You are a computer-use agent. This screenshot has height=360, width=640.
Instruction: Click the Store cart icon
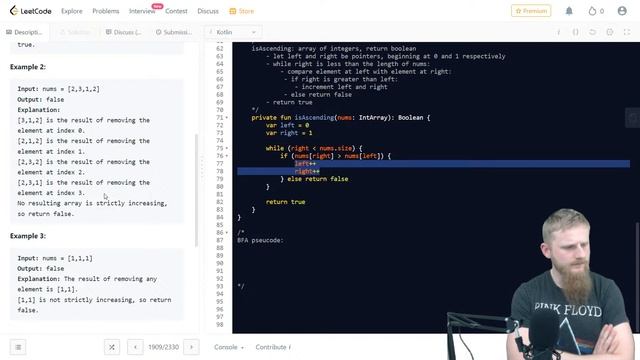click(233, 11)
